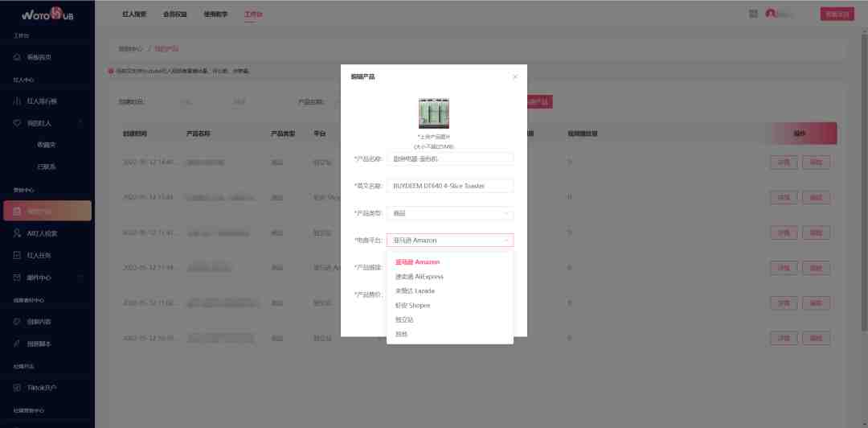
Task: Go to the 红人搜索 top navigation tab
Action: pos(134,14)
